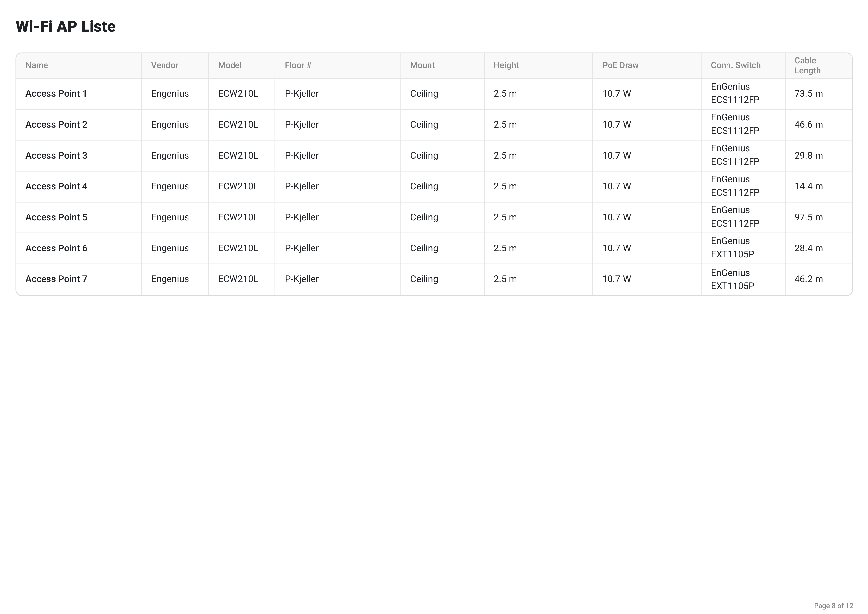Select the Access Point 1 row name
The width and height of the screenshot is (868, 614).
coord(56,93)
